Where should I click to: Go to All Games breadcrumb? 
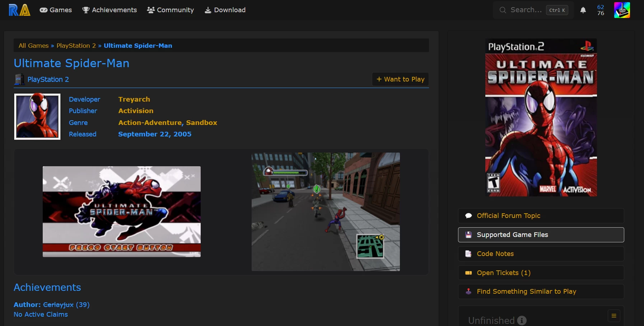(x=33, y=46)
